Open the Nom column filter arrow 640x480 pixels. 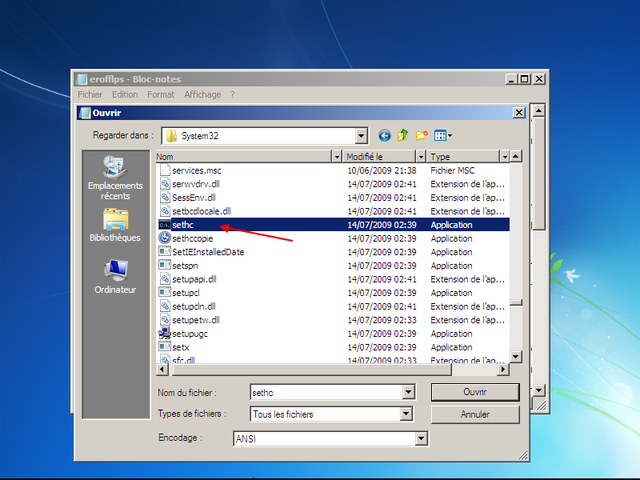click(337, 156)
